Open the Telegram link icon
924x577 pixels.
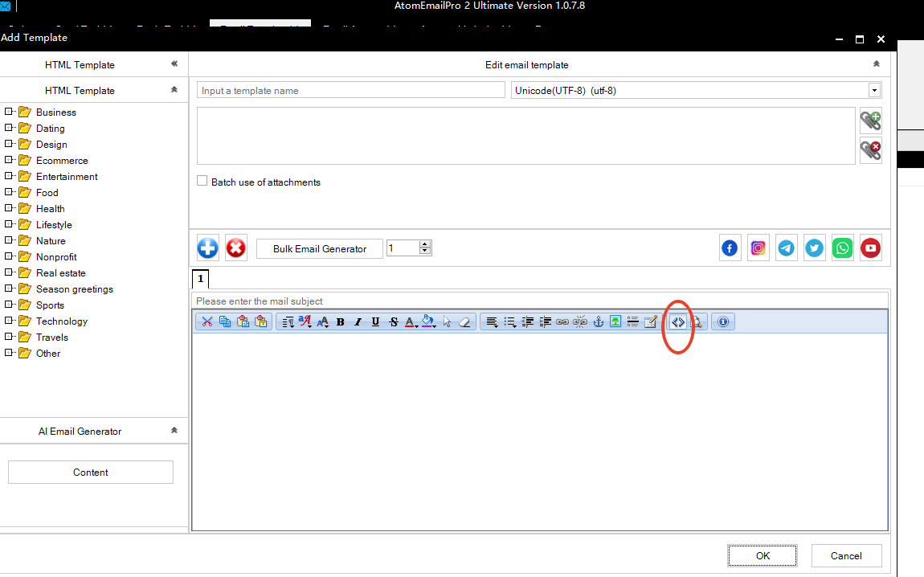[x=786, y=248]
